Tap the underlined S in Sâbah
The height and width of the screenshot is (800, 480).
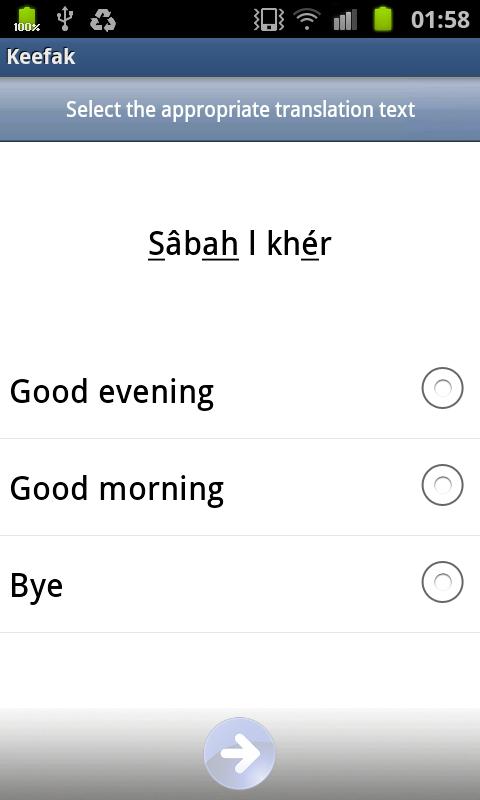[156, 245]
